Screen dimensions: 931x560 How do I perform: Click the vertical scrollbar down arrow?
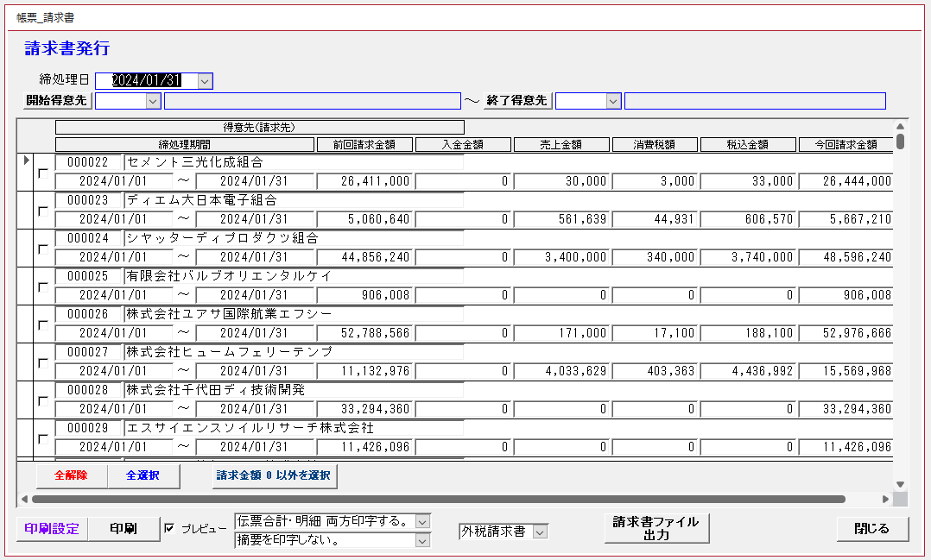[899, 485]
